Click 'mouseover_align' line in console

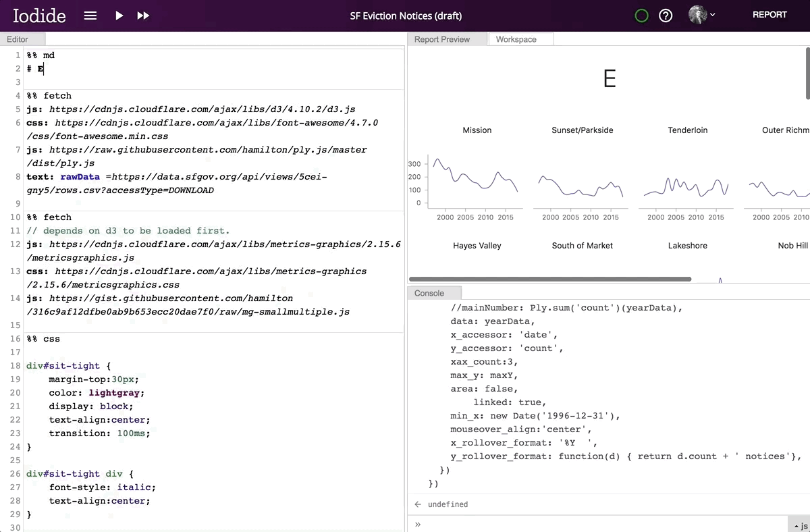(x=521, y=429)
